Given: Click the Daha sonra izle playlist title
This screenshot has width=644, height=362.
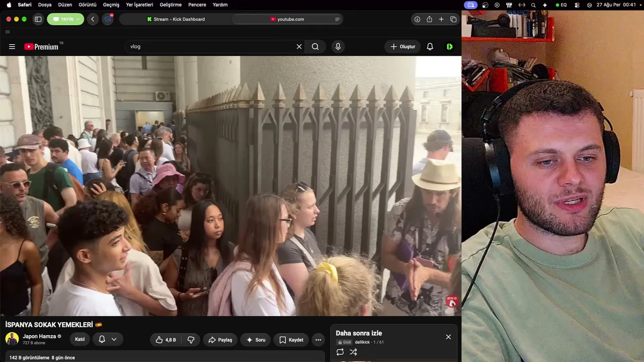Looking at the screenshot, I should click(359, 333).
